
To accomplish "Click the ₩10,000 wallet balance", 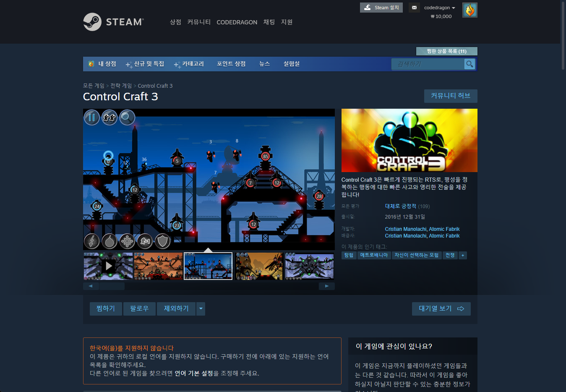I will tap(441, 16).
